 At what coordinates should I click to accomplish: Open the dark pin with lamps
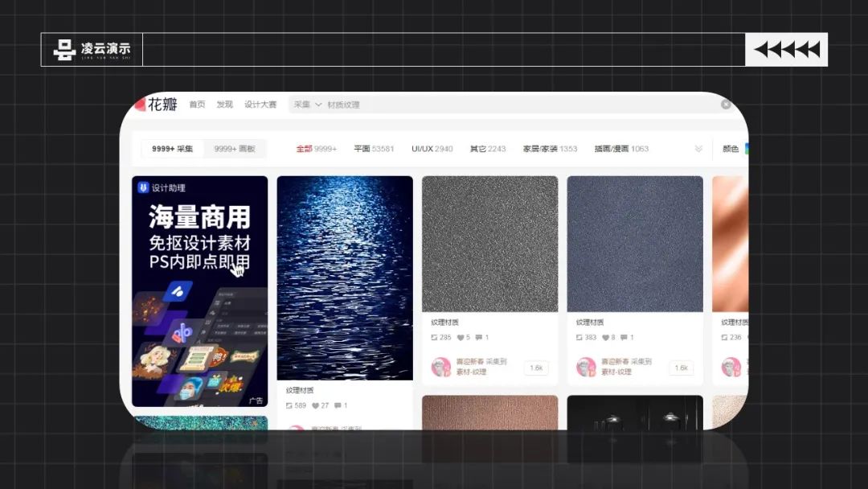coord(635,412)
